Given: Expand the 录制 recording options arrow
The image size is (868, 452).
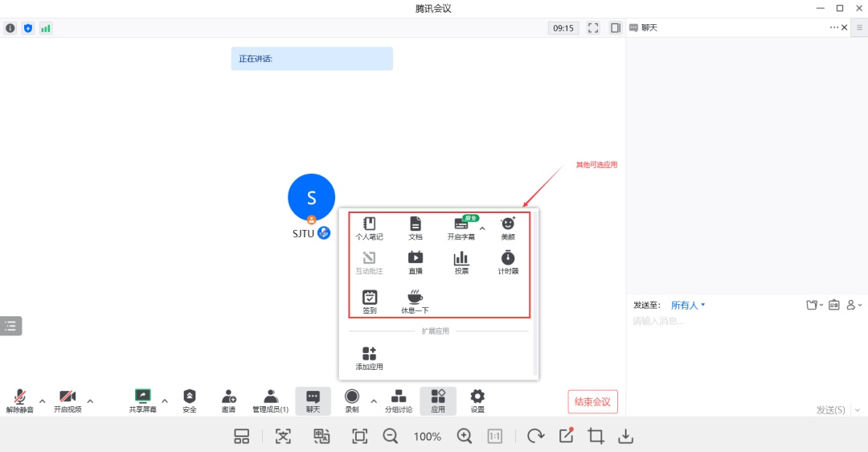Looking at the screenshot, I should [373, 401].
